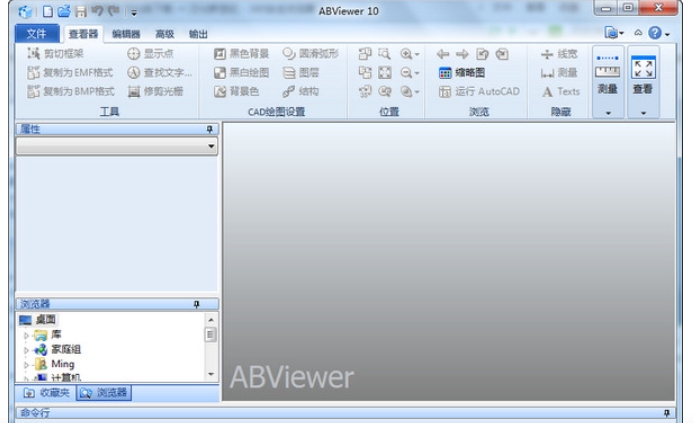
Task: Toggle 显示点 show points
Action: pos(150,54)
